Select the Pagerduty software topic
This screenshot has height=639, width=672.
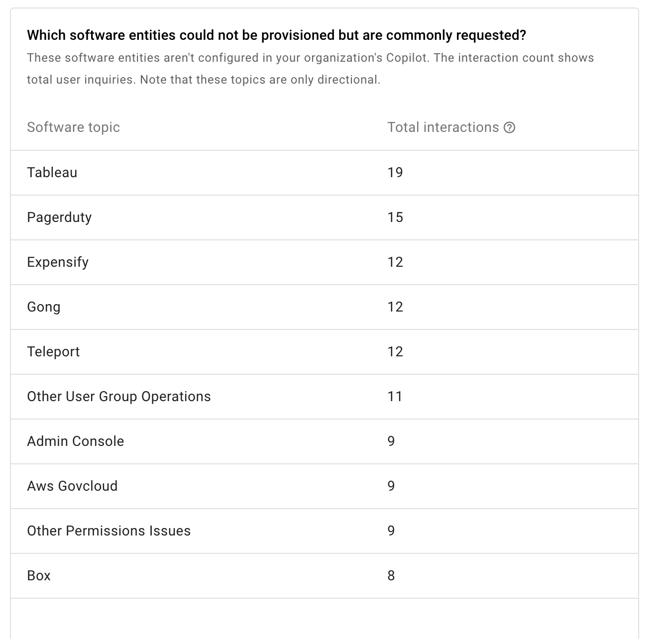point(59,217)
